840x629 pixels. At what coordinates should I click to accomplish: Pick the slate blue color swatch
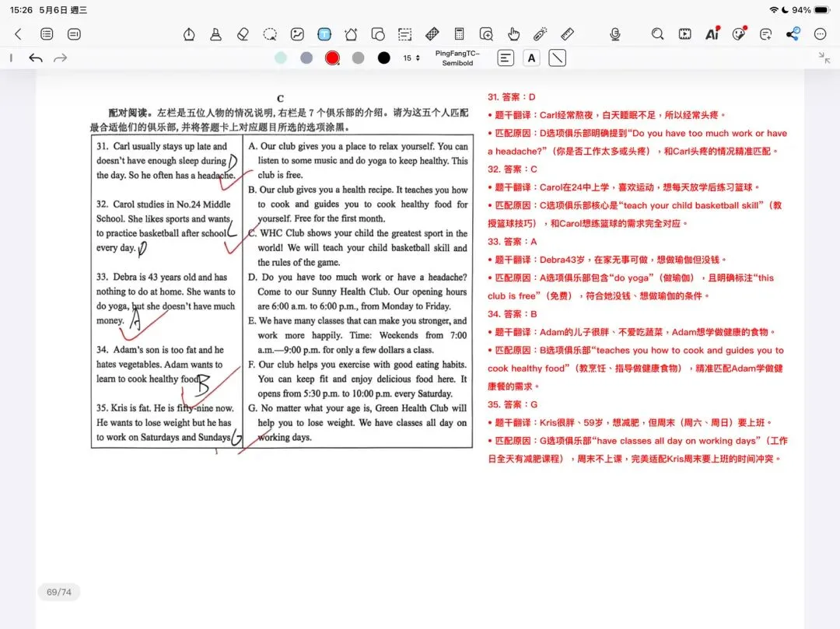pos(306,58)
